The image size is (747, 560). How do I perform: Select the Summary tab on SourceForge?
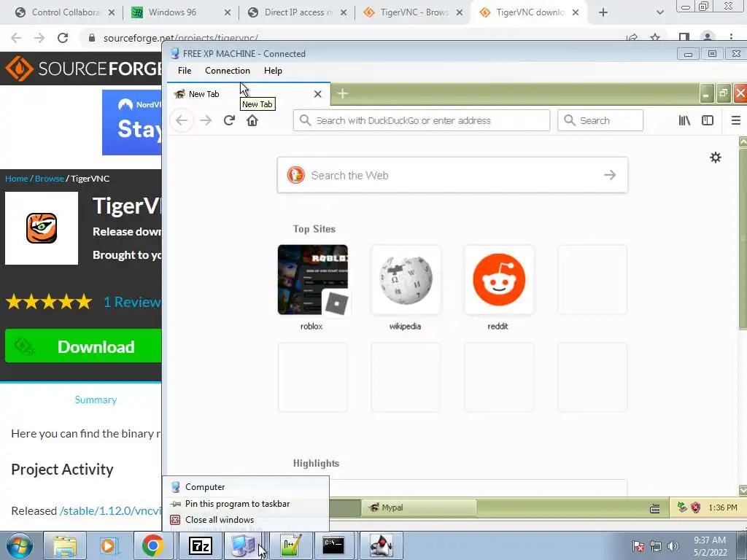click(x=96, y=400)
